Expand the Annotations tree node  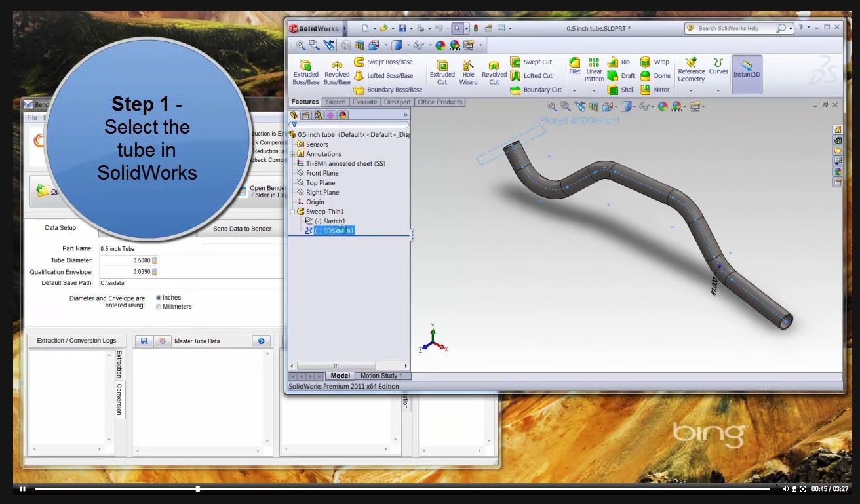[293, 154]
